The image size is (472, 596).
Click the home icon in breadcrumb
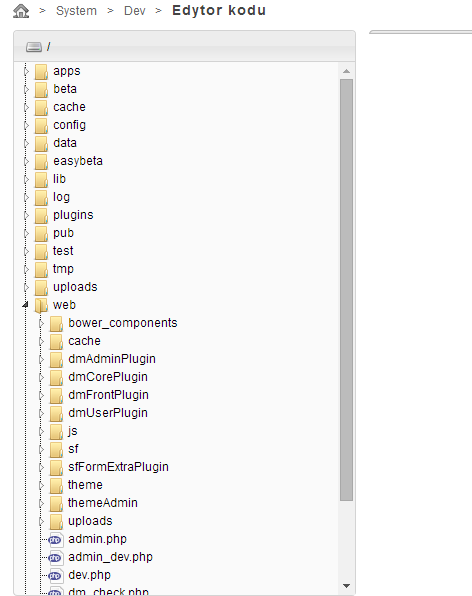tap(21, 11)
